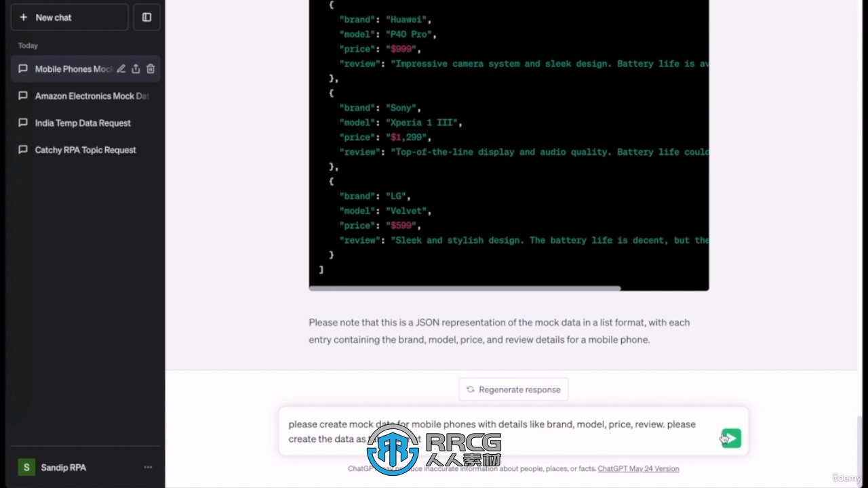Click horizontal scrollbar of code block
This screenshot has height=488, width=868.
[465, 288]
